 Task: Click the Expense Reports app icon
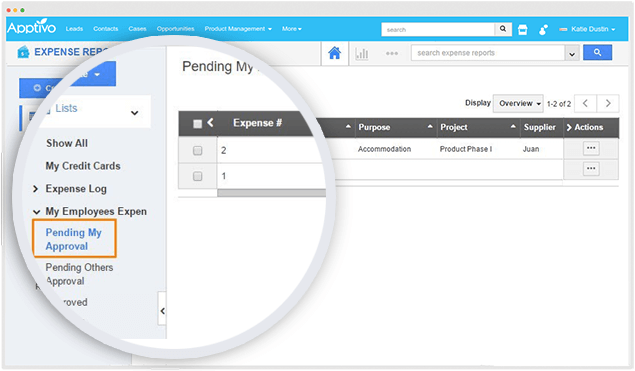coord(23,52)
